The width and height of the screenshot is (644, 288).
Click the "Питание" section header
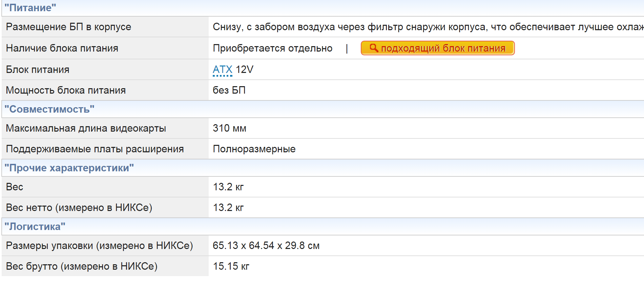click(30, 8)
